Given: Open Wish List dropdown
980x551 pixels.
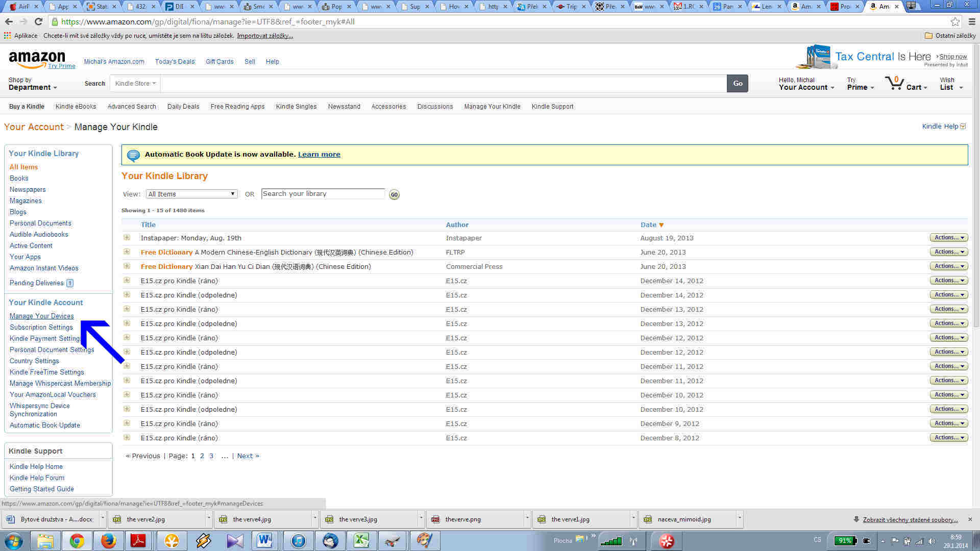Looking at the screenshot, I should click(x=951, y=84).
